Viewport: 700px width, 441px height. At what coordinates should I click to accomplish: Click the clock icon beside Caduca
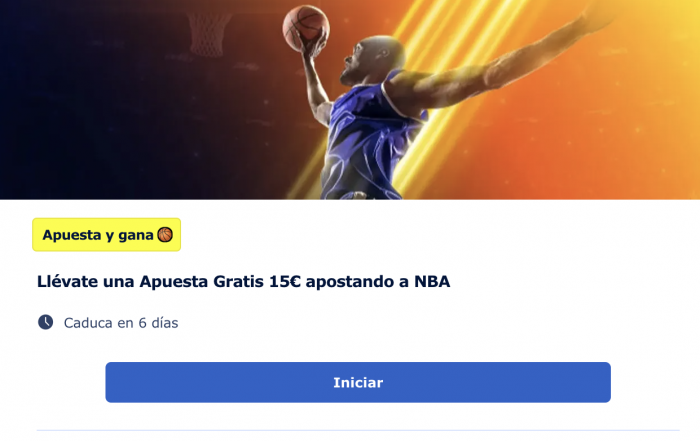46,322
